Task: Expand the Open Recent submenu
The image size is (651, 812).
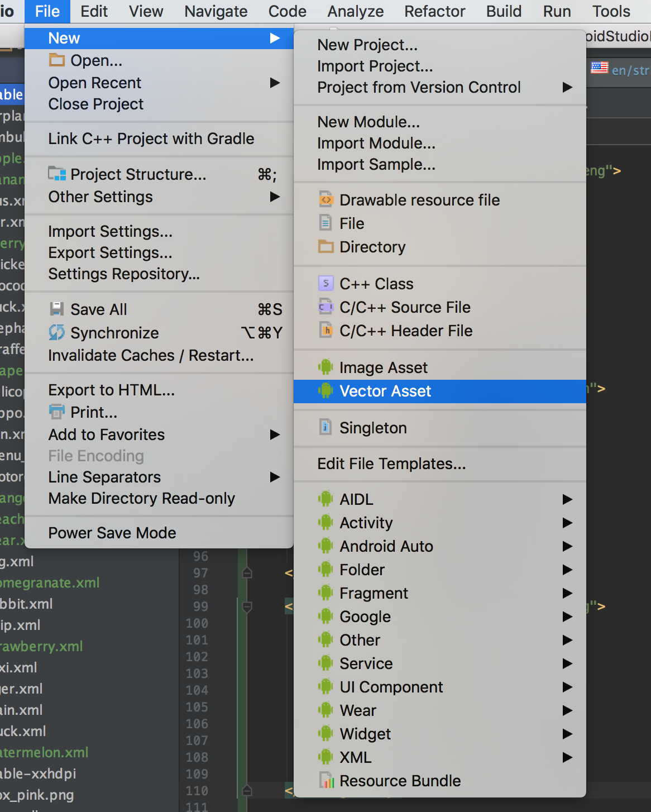Action: 94,83
